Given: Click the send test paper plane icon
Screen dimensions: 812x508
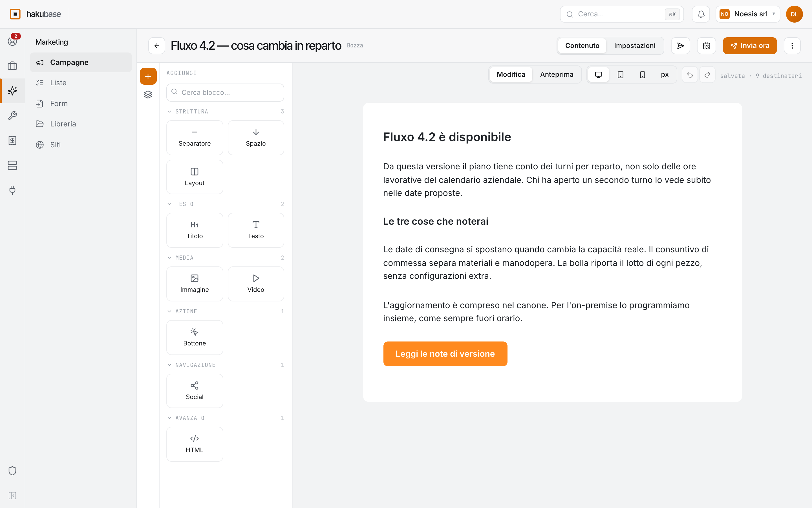Looking at the screenshot, I should [680, 46].
